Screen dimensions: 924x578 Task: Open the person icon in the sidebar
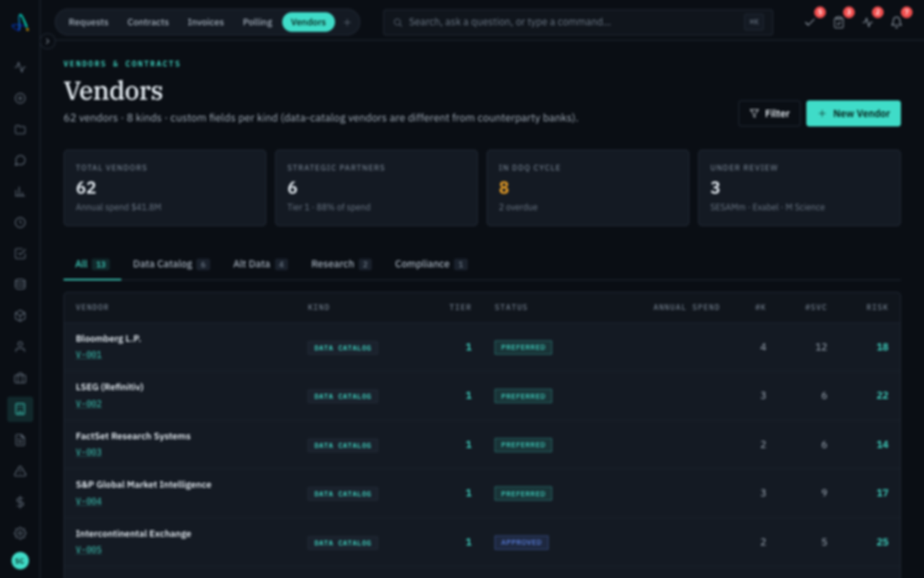[20, 347]
